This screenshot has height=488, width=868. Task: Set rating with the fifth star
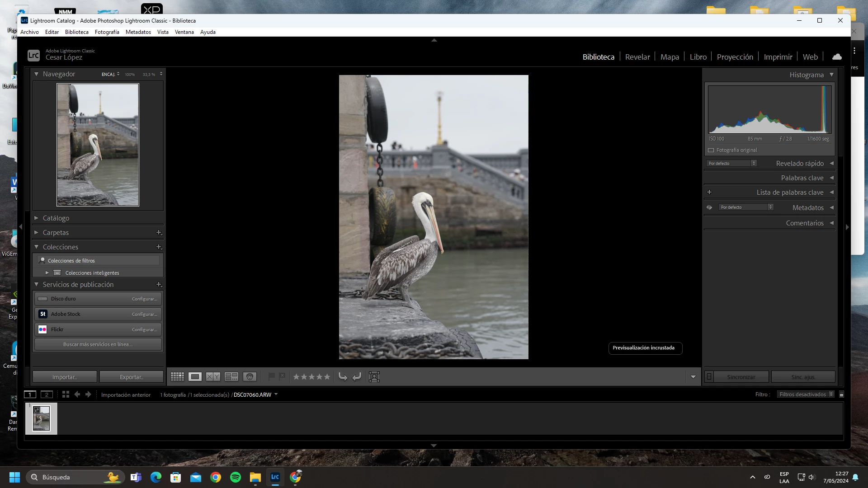[x=327, y=376]
